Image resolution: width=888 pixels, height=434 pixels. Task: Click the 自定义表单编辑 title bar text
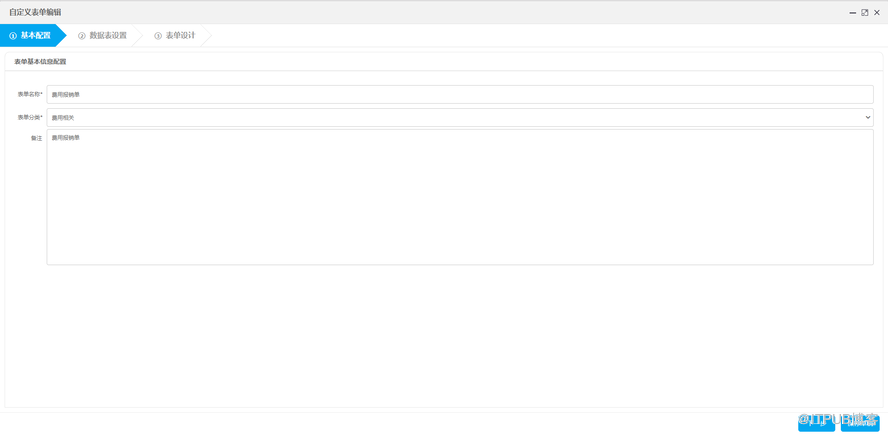(x=35, y=13)
